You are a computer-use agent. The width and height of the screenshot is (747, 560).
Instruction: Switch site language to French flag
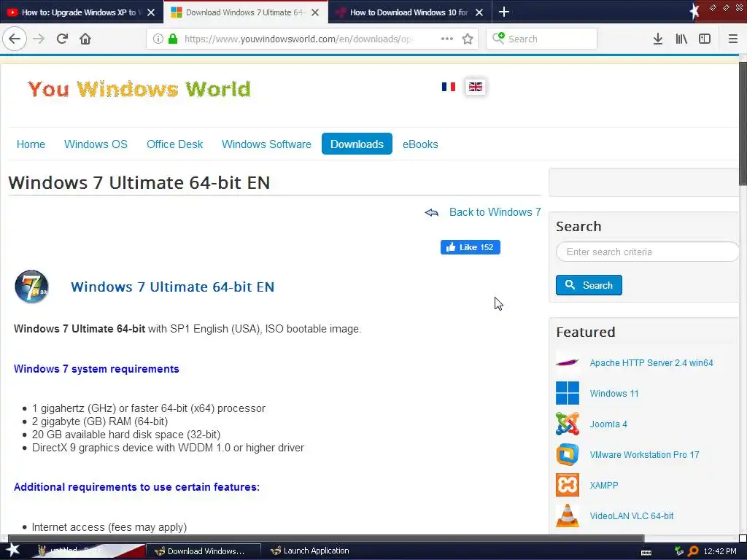(449, 87)
